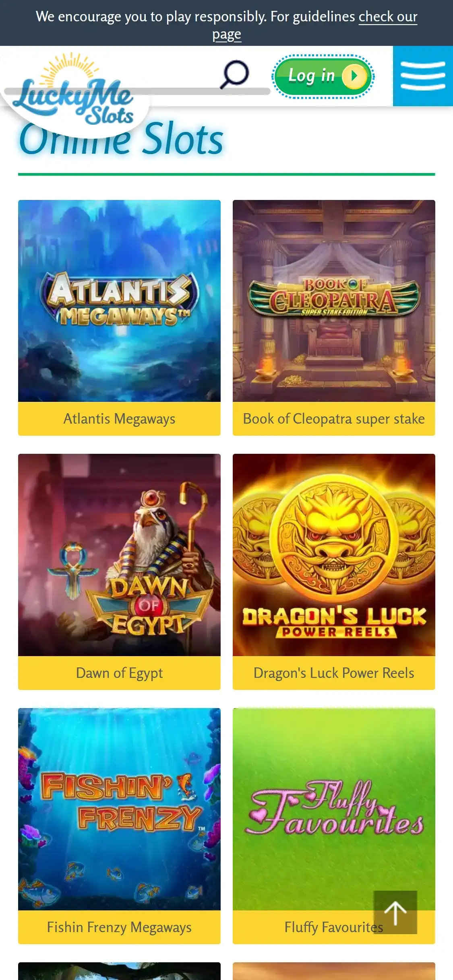The height and width of the screenshot is (980, 453).
Task: Open the hamburger menu
Action: (423, 76)
